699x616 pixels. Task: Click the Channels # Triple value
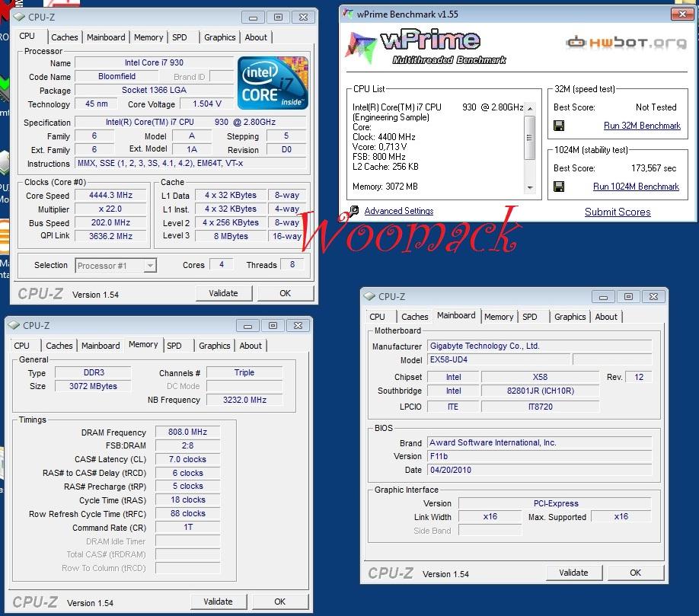pyautogui.click(x=244, y=372)
